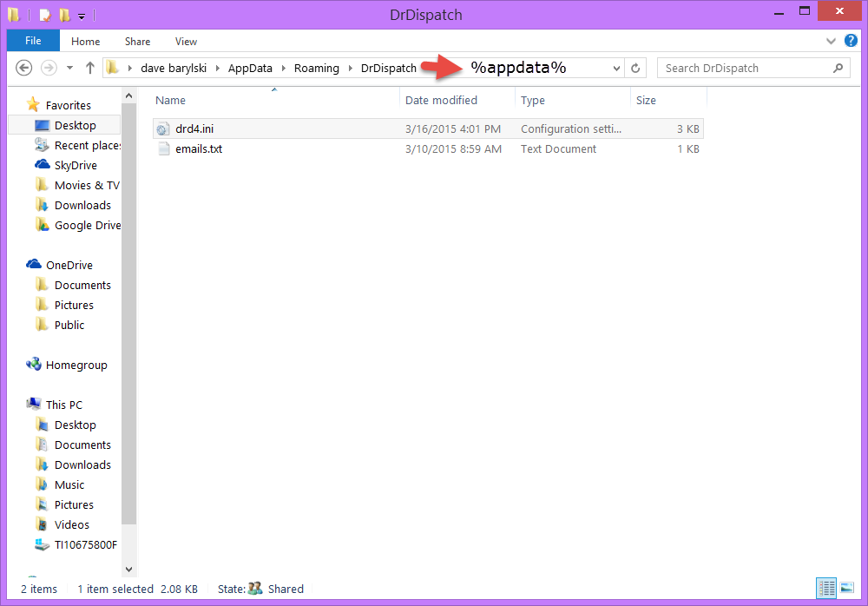Open the Share ribbon tab
The width and height of the screenshot is (868, 606).
[x=137, y=42]
